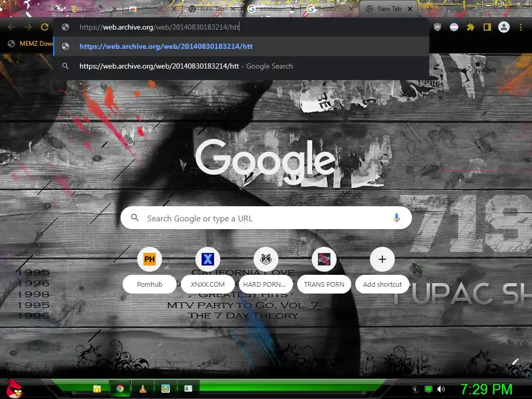The height and width of the screenshot is (399, 532).
Task: Toggle the Chrome side panel
Action: [487, 27]
